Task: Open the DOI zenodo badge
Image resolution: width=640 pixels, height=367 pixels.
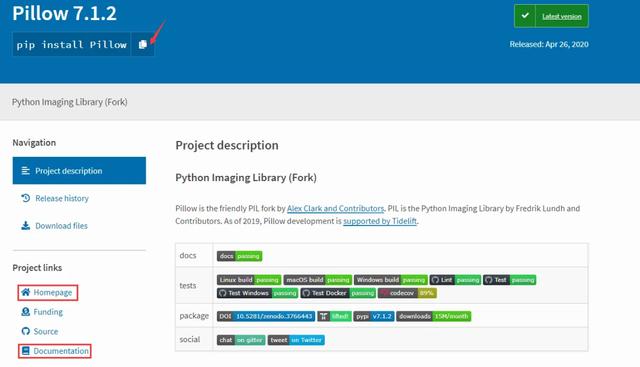Action: tap(266, 316)
